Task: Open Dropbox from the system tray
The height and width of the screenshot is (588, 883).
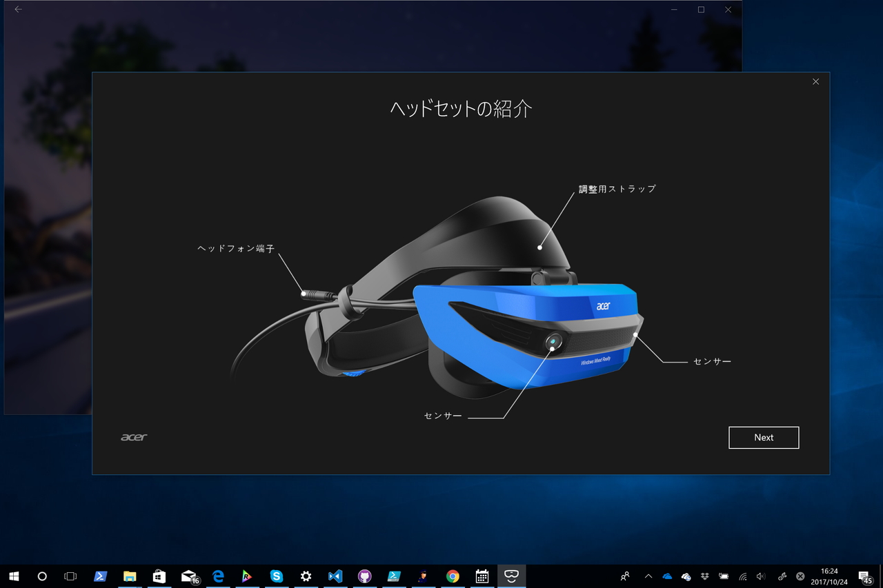Action: [704, 576]
